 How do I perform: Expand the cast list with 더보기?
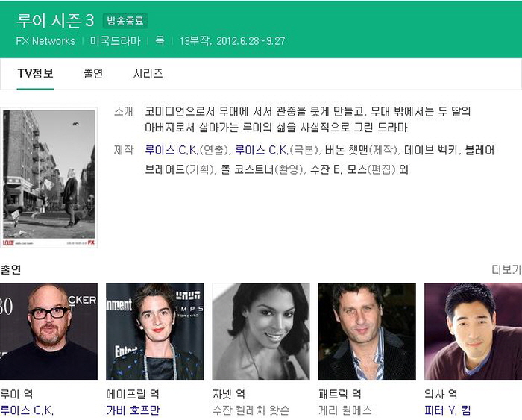pyautogui.click(x=506, y=269)
